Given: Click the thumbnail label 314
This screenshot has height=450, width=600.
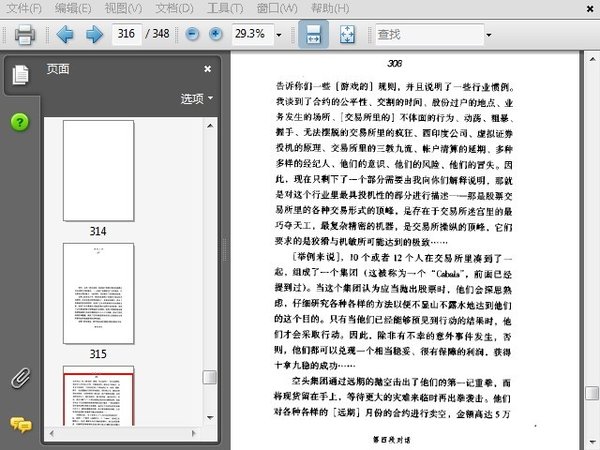Looking at the screenshot, I should click(98, 231).
